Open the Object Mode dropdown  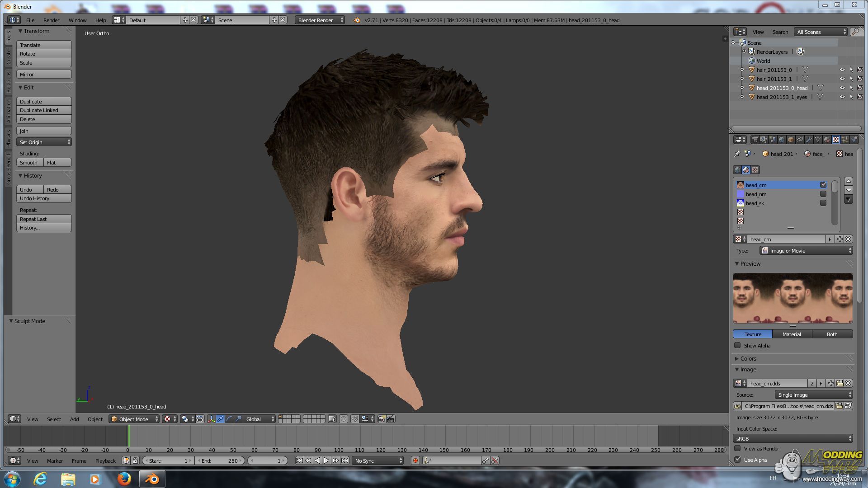pyautogui.click(x=135, y=419)
